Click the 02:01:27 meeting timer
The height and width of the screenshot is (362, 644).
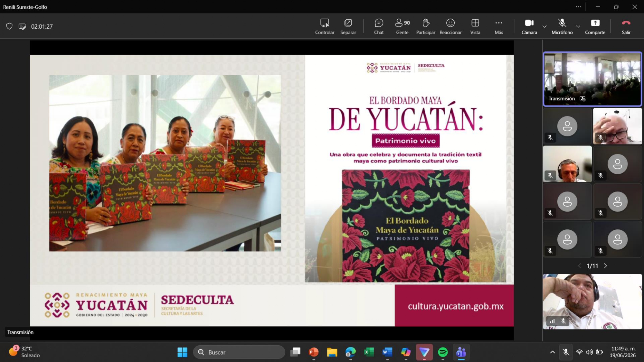[42, 26]
